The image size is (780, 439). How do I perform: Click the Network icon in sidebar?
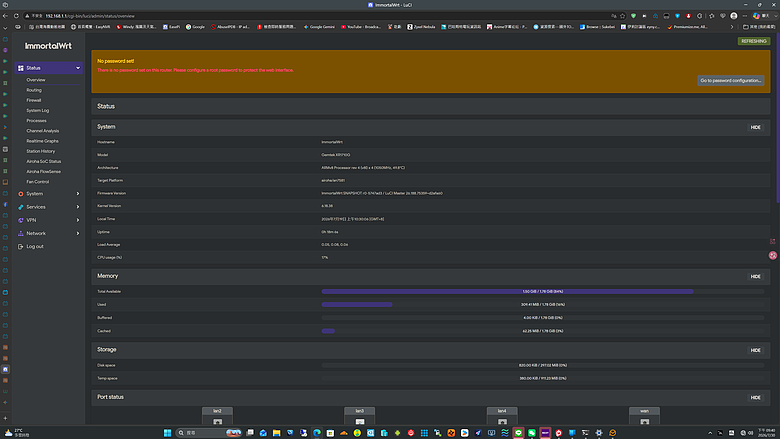(20, 233)
